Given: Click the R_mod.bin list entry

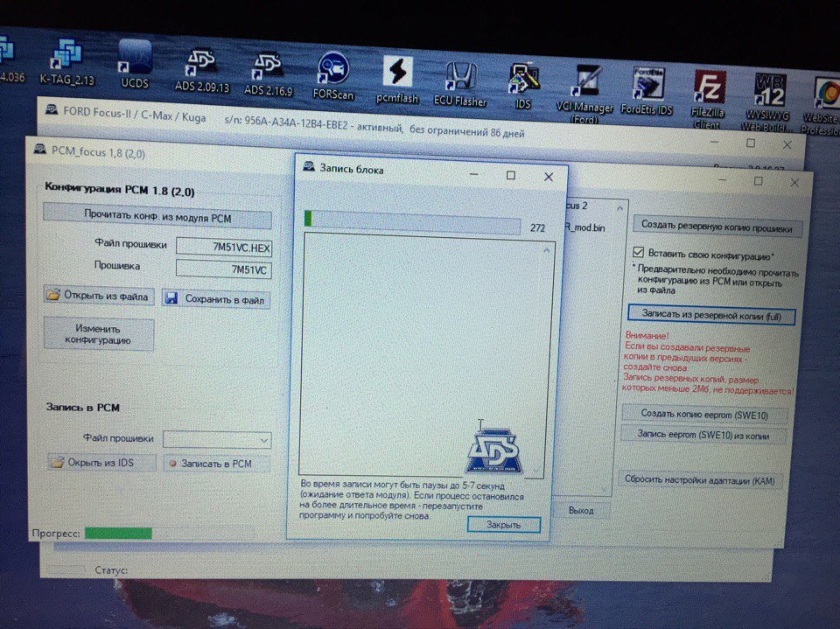Looking at the screenshot, I should pyautogui.click(x=585, y=227).
